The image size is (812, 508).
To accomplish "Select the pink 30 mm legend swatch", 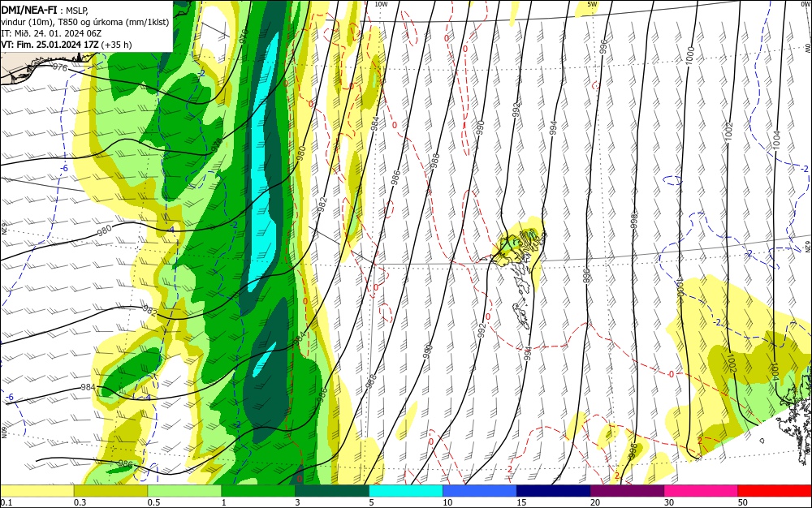I will point(702,491).
